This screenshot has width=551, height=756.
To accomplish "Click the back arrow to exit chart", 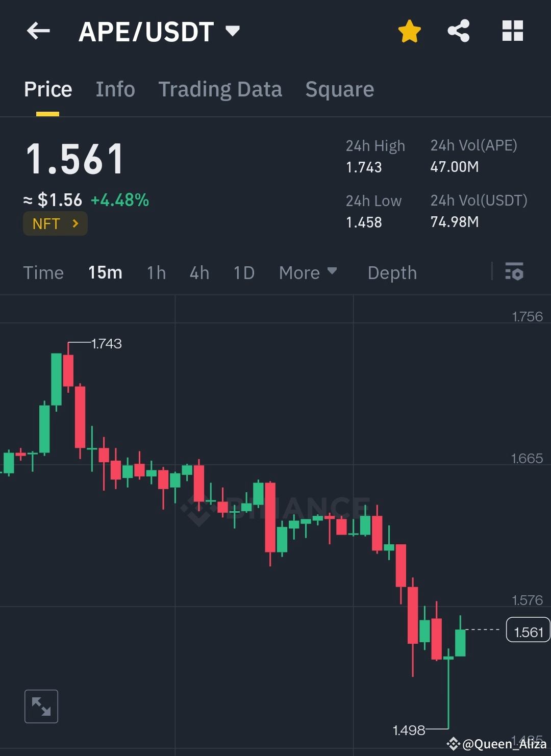I will [x=38, y=32].
